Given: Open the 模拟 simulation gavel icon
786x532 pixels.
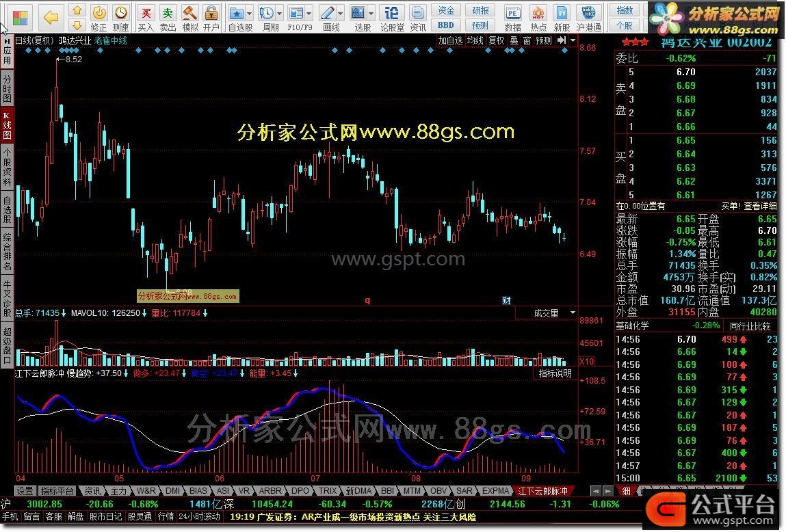Looking at the screenshot, I should [x=190, y=18].
